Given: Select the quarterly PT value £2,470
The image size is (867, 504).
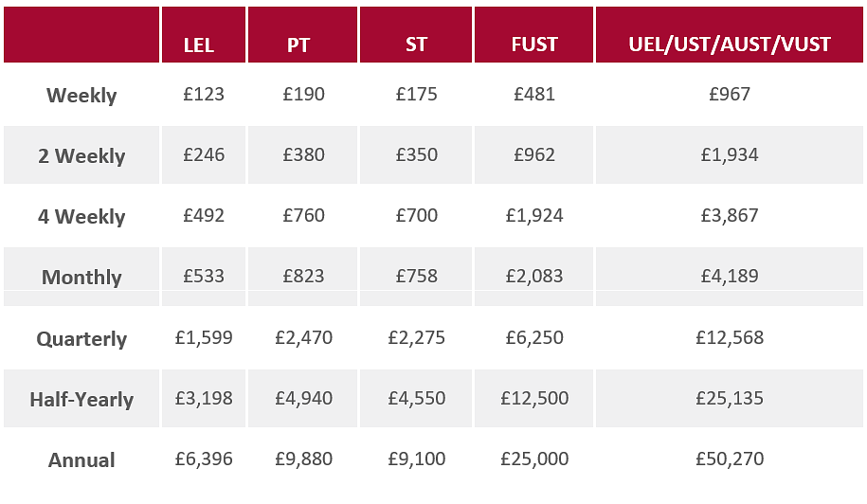Looking at the screenshot, I should (x=303, y=338).
